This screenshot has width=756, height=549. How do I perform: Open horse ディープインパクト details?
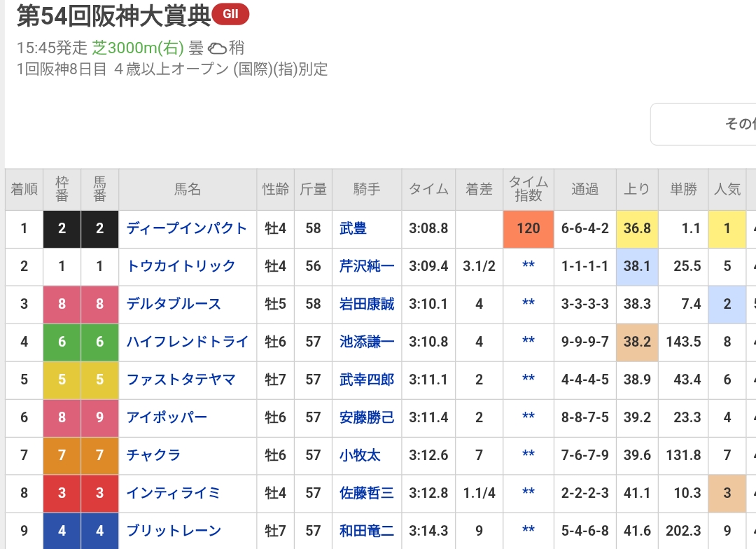coord(187,228)
